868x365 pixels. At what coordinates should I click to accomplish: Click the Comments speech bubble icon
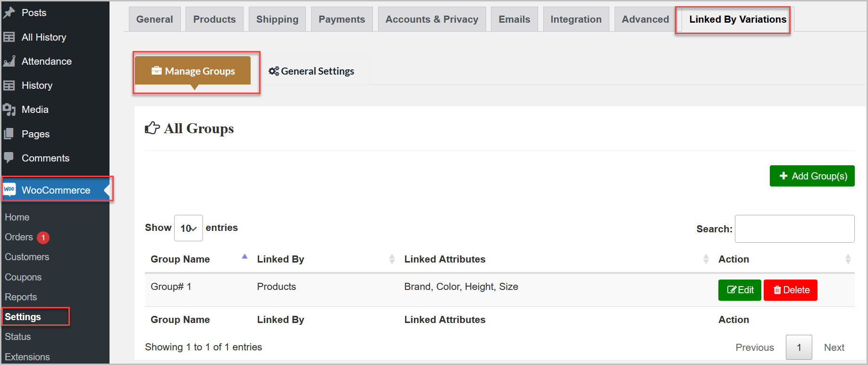click(x=9, y=158)
